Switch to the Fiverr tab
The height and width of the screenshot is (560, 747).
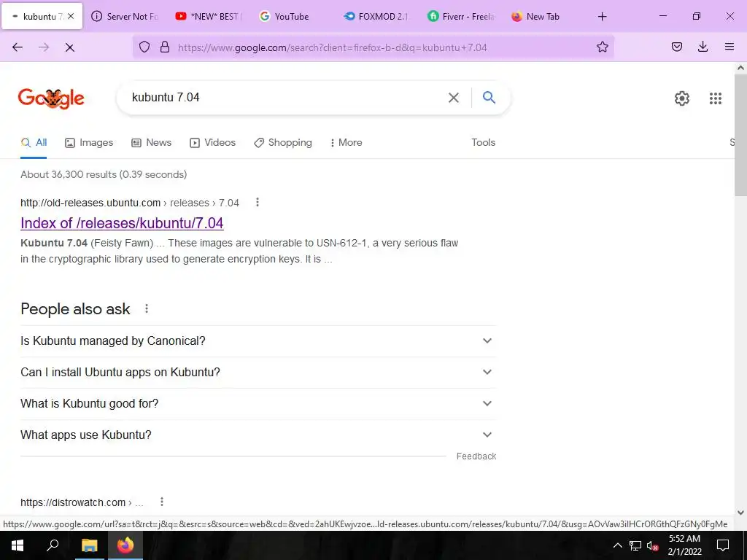pos(461,16)
